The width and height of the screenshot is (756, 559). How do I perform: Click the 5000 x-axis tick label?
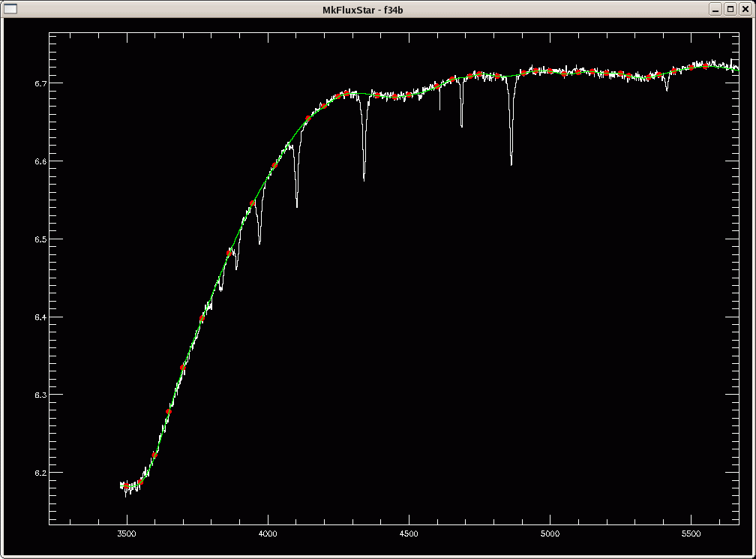pos(550,534)
